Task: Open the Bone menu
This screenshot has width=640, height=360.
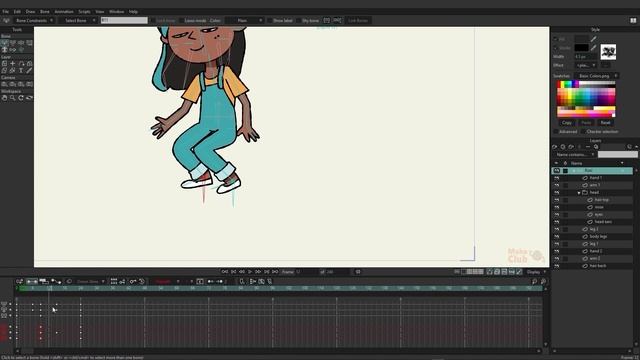Action: pyautogui.click(x=44, y=11)
